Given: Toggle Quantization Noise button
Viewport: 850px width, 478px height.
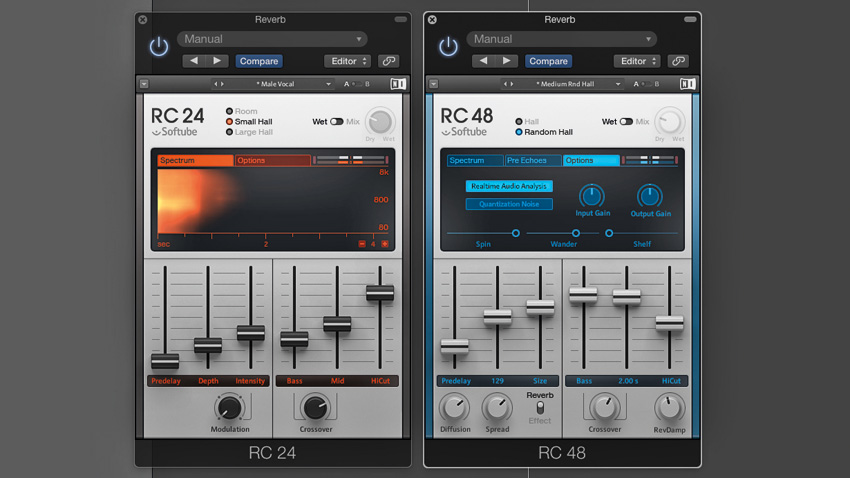Looking at the screenshot, I should pos(509,204).
